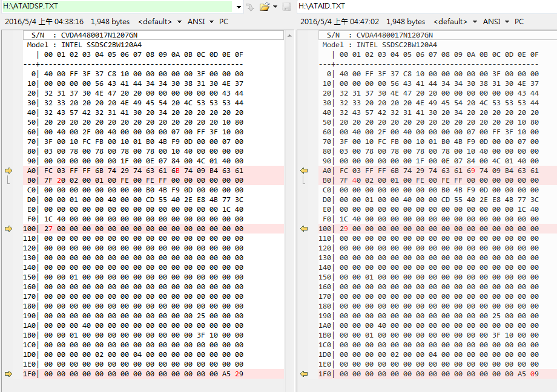
Task: Open the PC format dropdown in left pane
Action: 222,21
